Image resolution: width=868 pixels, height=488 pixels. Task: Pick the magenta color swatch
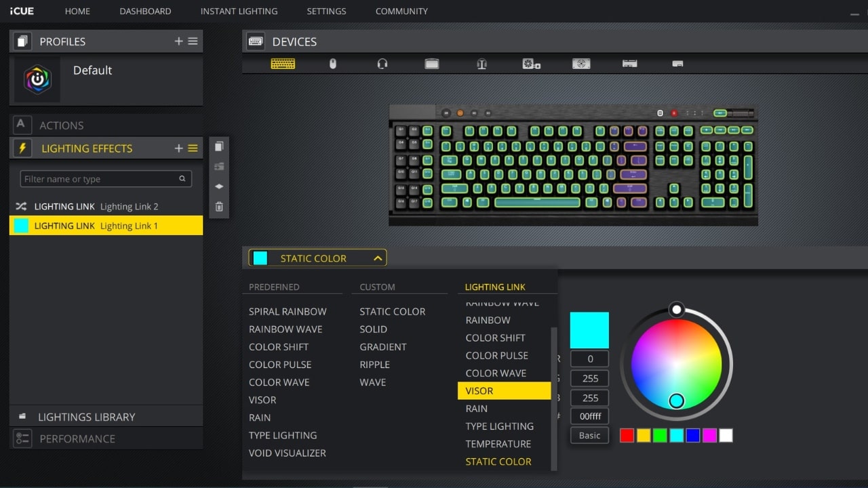point(709,435)
